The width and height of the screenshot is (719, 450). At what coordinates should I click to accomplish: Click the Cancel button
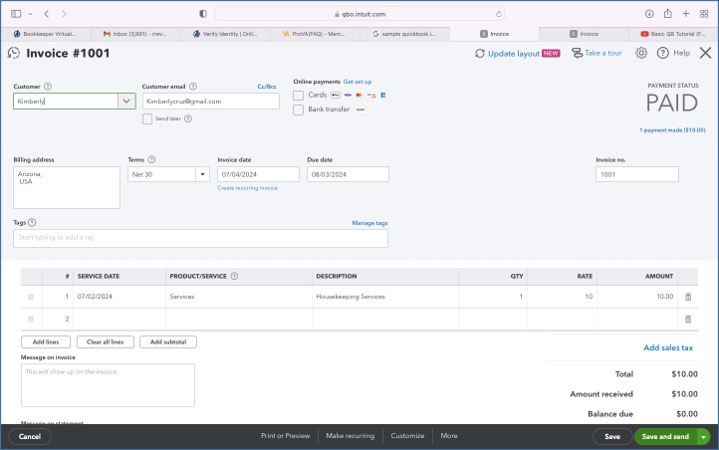pyautogui.click(x=30, y=436)
